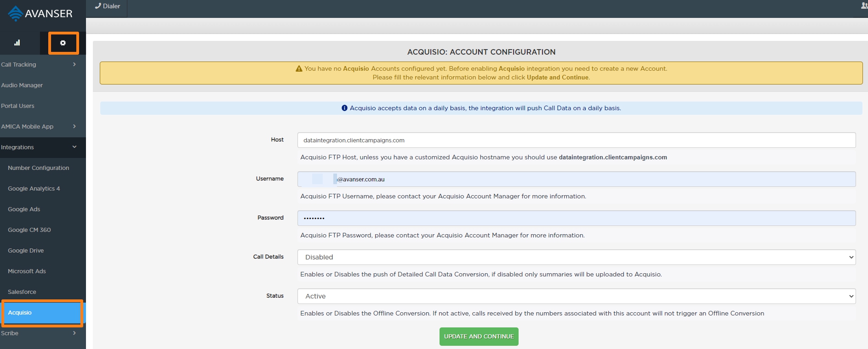Select Acquisio in the sidebar
Screen dimensions: 868x349
(x=43, y=313)
